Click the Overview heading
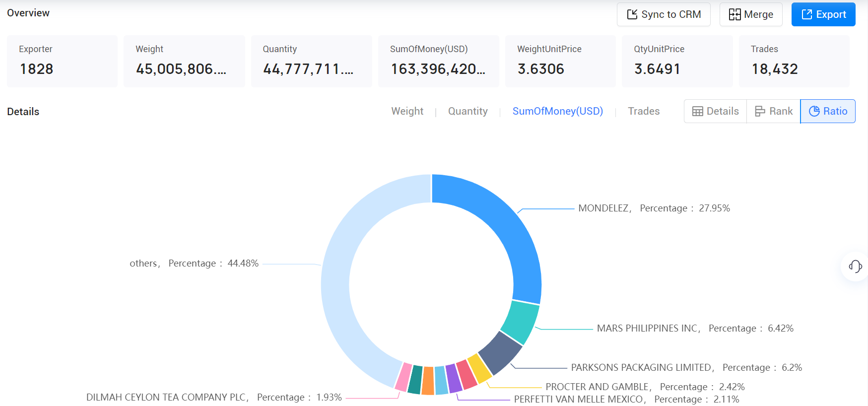 click(x=28, y=13)
